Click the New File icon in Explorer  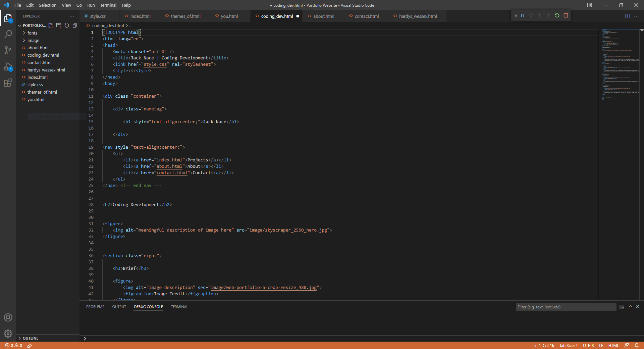coord(51,26)
